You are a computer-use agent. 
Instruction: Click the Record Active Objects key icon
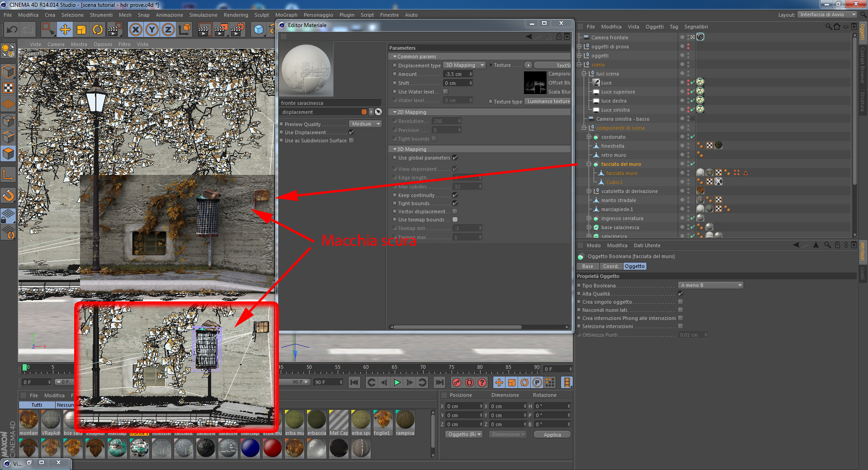click(x=457, y=382)
